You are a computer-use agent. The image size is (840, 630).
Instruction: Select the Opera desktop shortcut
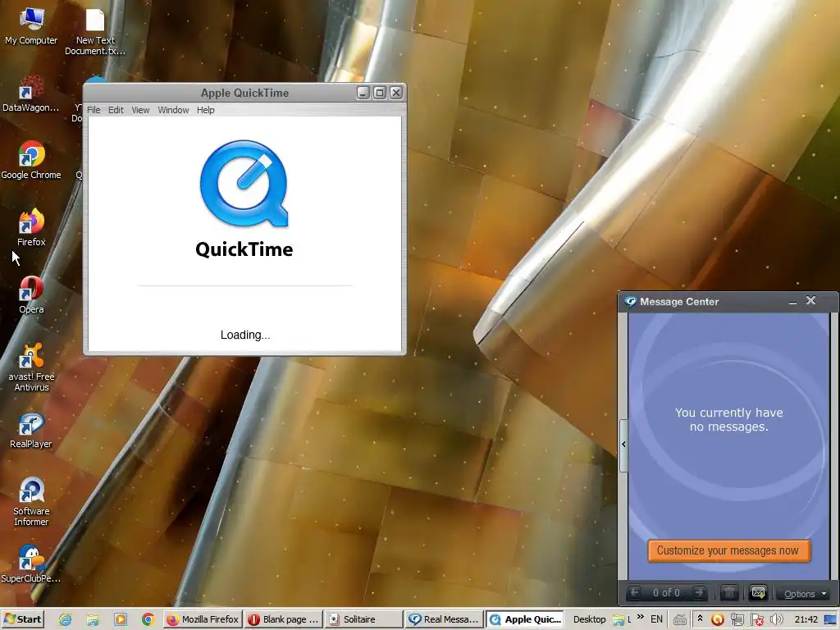tap(31, 295)
